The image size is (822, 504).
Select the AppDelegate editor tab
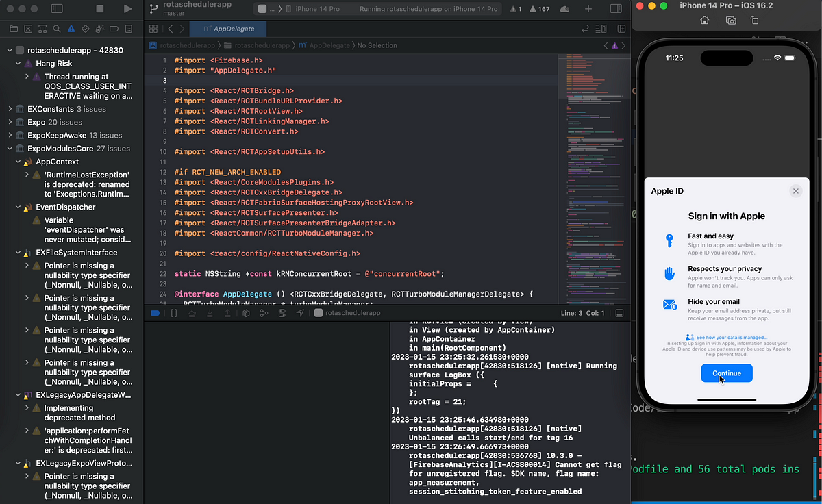(x=228, y=29)
